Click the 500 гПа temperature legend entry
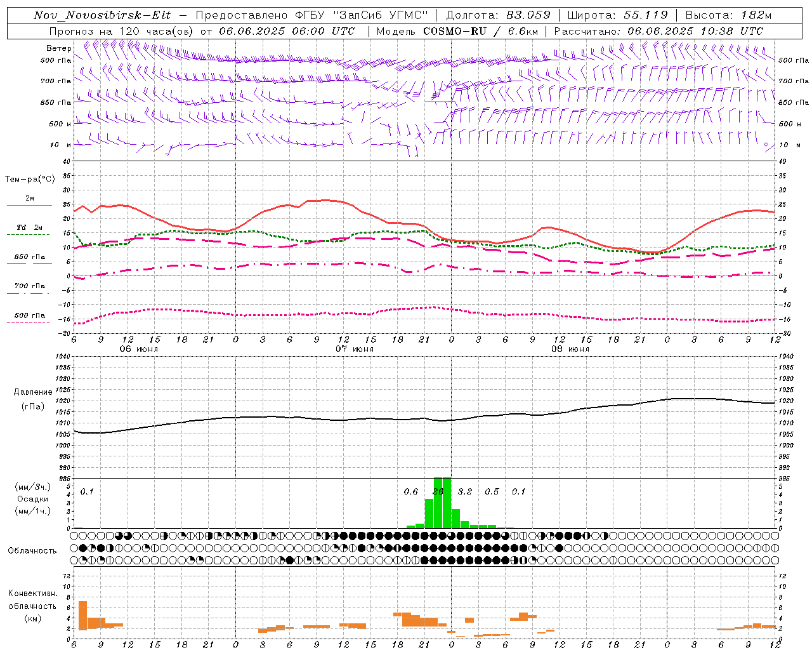812x650 pixels. (x=30, y=315)
